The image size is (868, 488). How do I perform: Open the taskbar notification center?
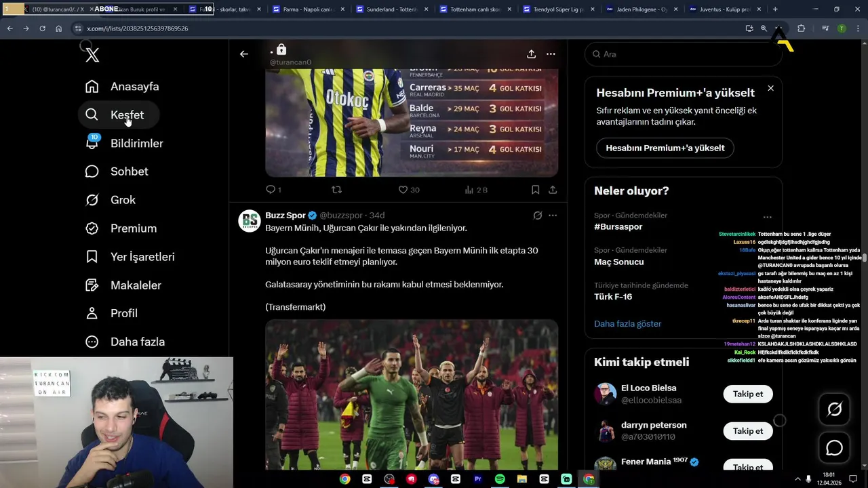[x=854, y=479]
